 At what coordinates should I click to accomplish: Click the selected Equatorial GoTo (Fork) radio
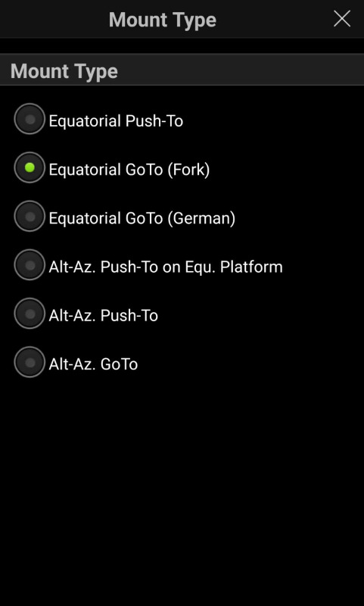(30, 167)
